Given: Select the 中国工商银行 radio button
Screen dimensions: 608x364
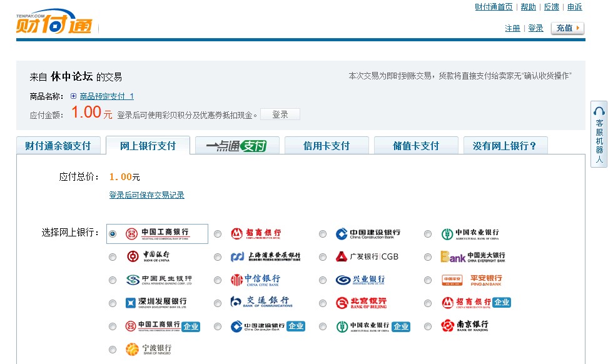Looking at the screenshot, I should (113, 234).
